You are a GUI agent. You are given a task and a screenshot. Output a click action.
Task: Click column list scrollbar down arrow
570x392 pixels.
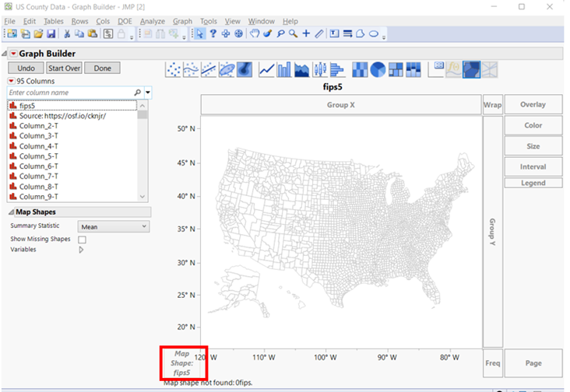click(x=142, y=197)
